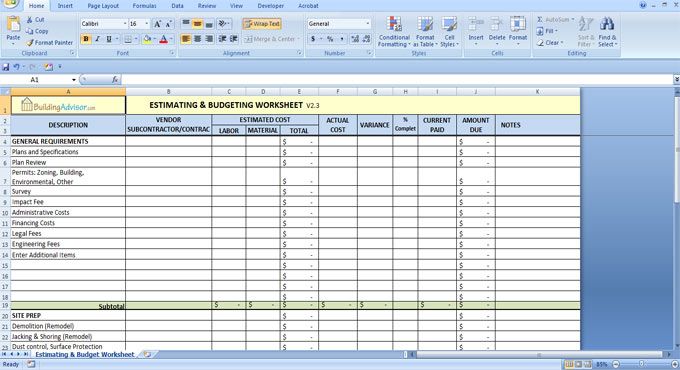Toggle right text alignment

click(x=209, y=39)
